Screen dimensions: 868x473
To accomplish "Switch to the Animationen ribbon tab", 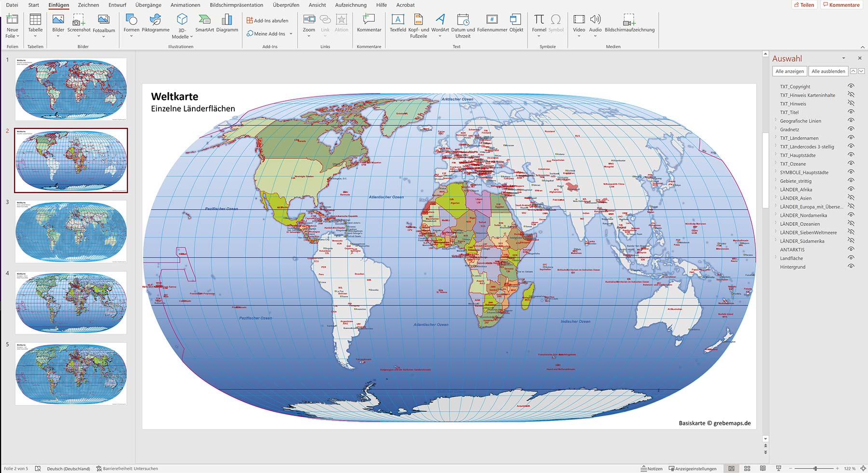I will click(x=185, y=5).
